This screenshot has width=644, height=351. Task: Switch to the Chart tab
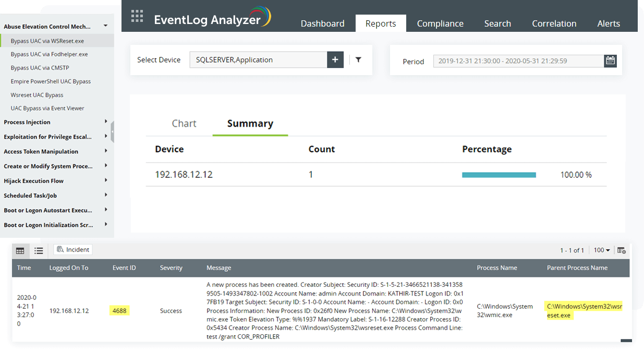pyautogui.click(x=184, y=124)
